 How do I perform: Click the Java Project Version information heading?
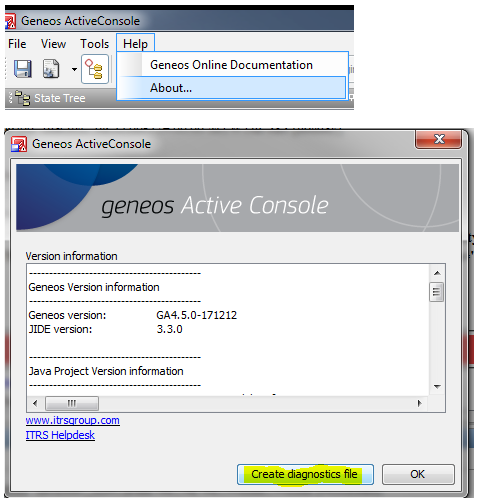point(106,371)
